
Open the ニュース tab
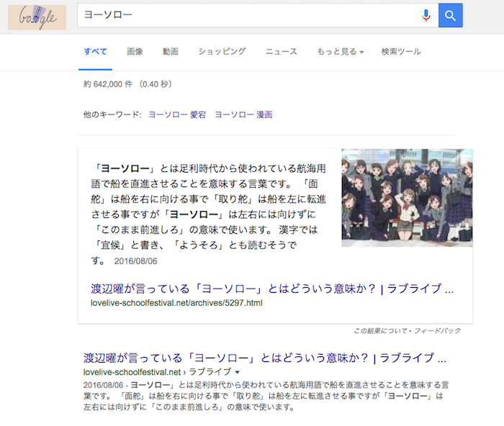[x=282, y=51]
